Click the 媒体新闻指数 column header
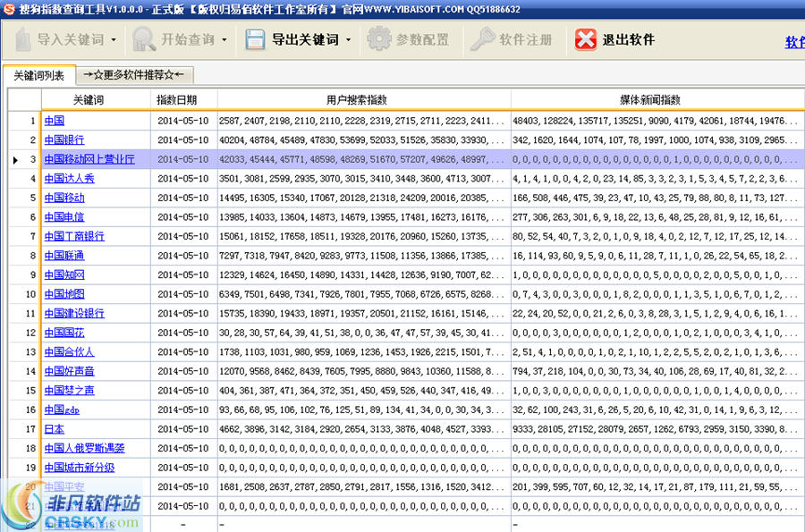 655,100
